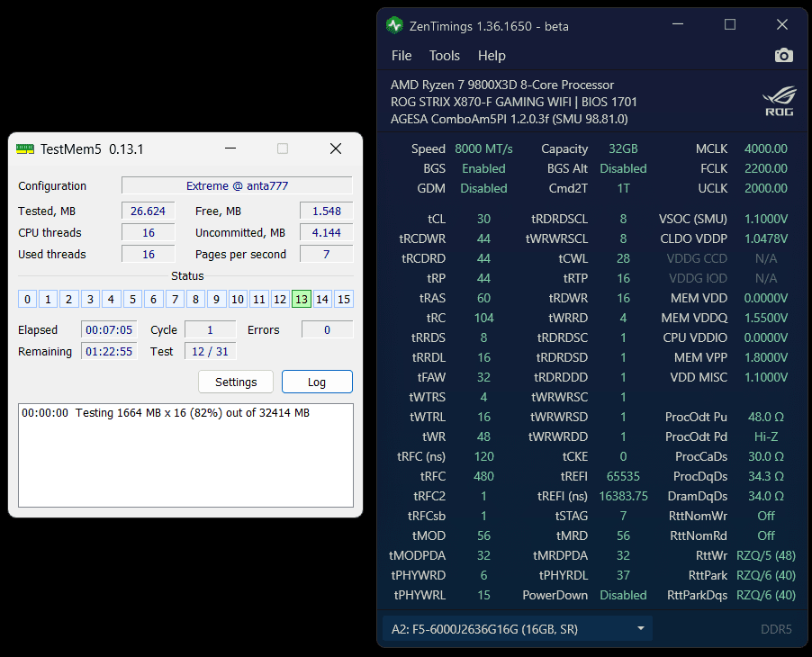The height and width of the screenshot is (657, 812).
Task: Click the tCL value 30
Action: (x=483, y=219)
